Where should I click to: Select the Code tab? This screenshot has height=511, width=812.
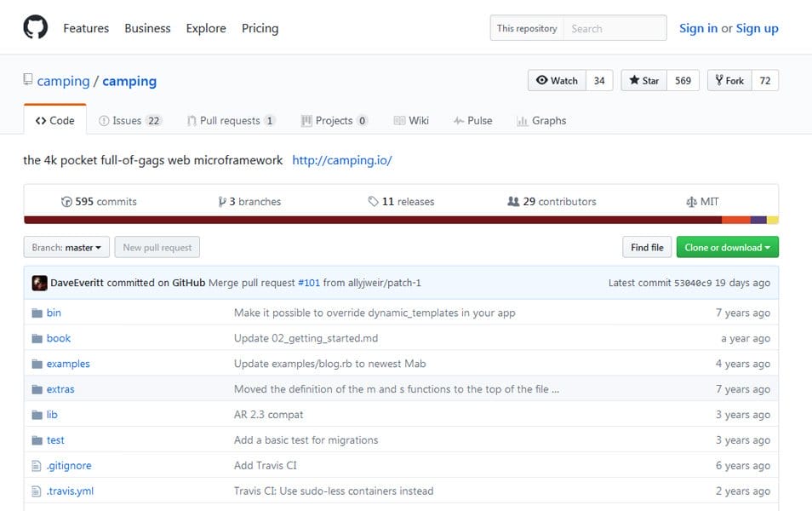pyautogui.click(x=54, y=120)
